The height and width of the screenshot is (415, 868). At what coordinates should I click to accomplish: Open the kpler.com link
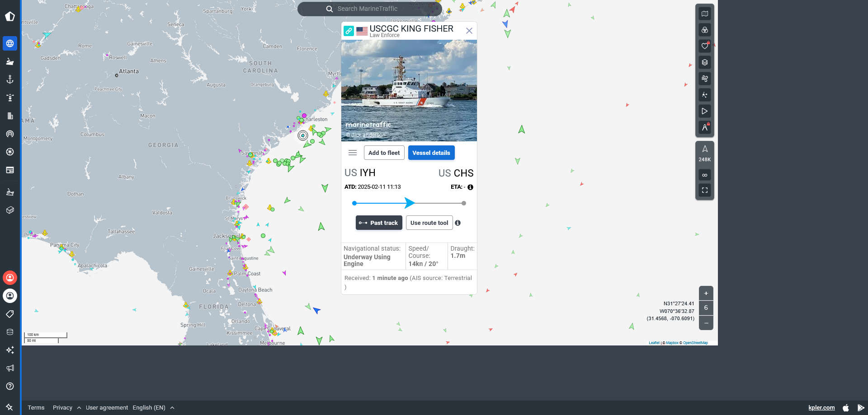point(821,407)
